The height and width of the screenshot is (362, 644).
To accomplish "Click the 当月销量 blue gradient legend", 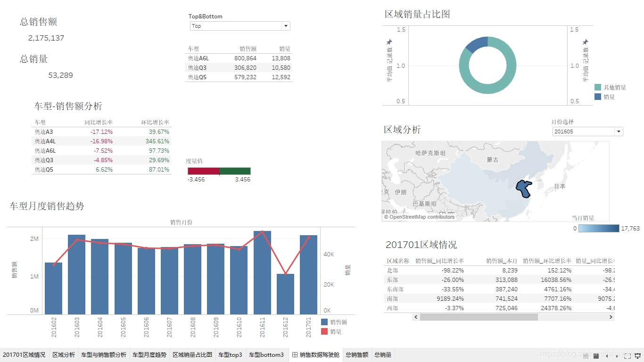I will point(599,228).
